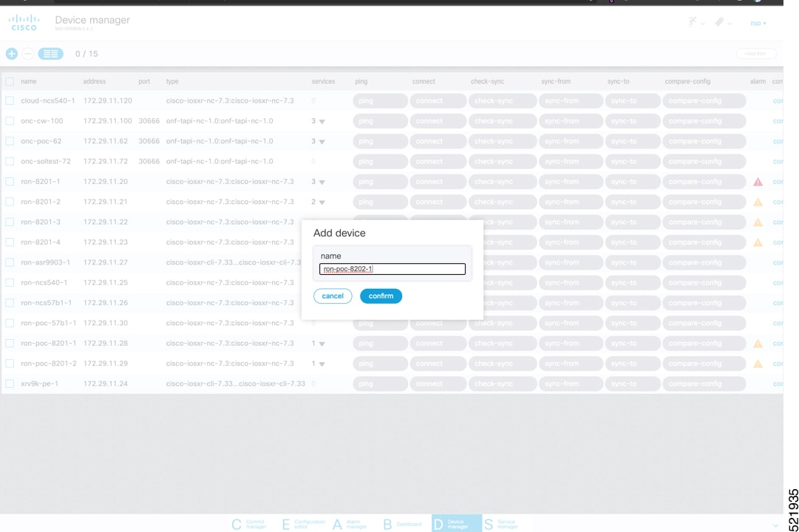
Task: Click the 0 / 15 selection counter
Action: 86,53
